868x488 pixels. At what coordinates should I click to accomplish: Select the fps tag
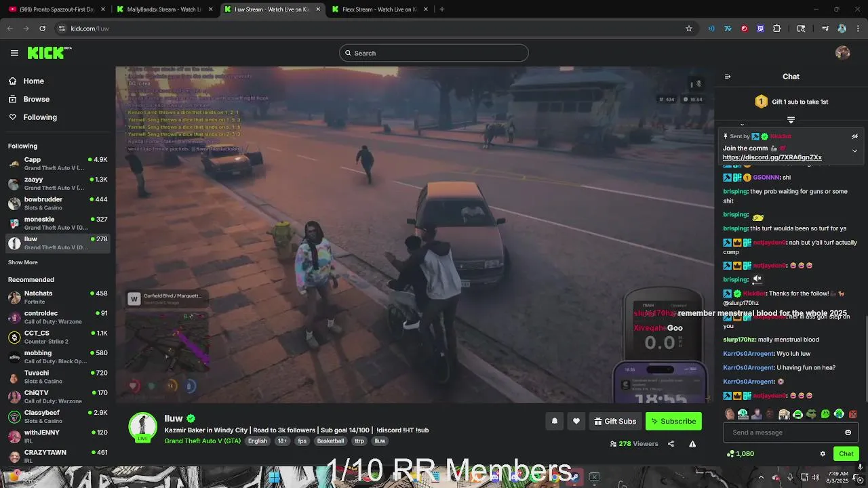(x=302, y=441)
